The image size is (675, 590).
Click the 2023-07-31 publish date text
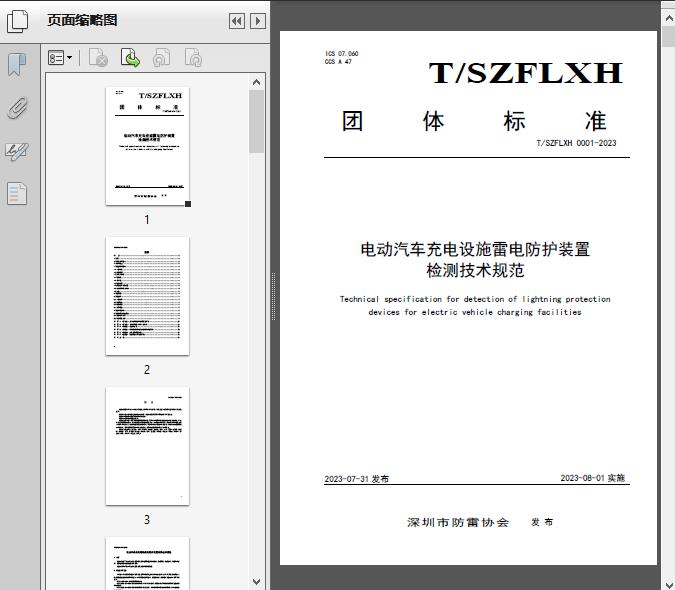click(356, 479)
